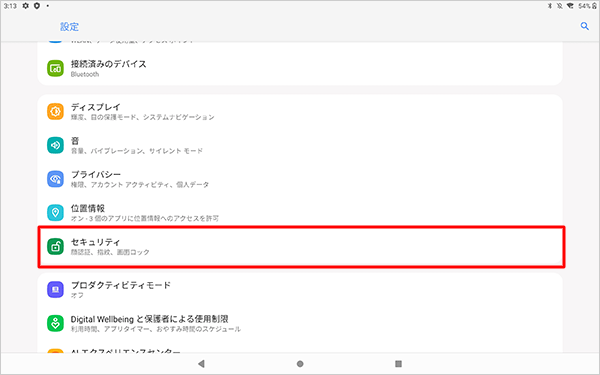Open ディスプレイ settings
The height and width of the screenshot is (375, 600).
pos(300,111)
